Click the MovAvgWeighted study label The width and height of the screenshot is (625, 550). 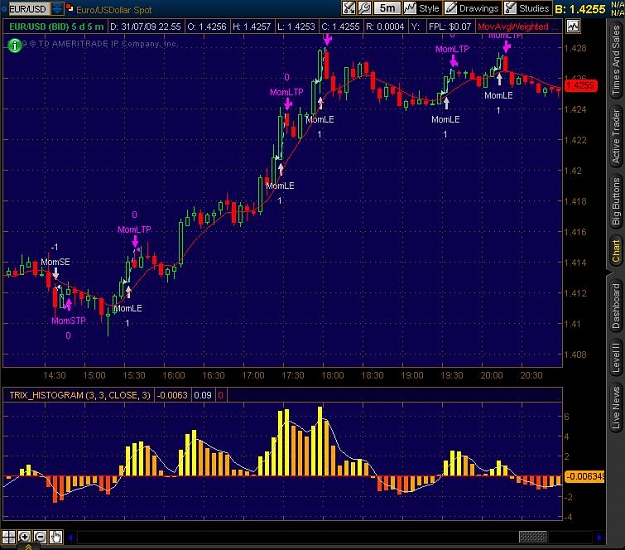(518, 27)
